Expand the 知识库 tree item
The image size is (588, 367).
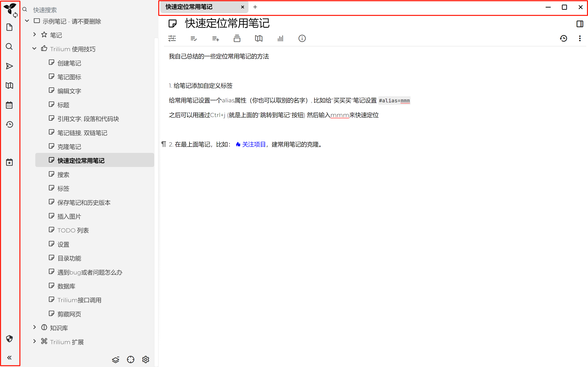(x=34, y=327)
